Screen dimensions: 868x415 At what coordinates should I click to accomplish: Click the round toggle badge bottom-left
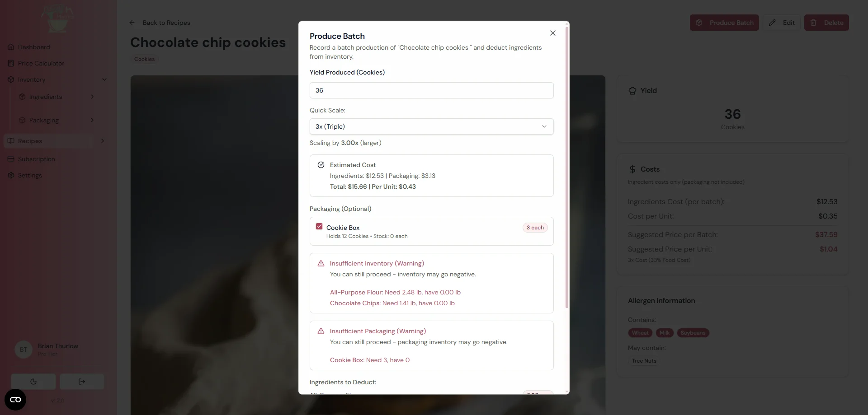coord(15,399)
